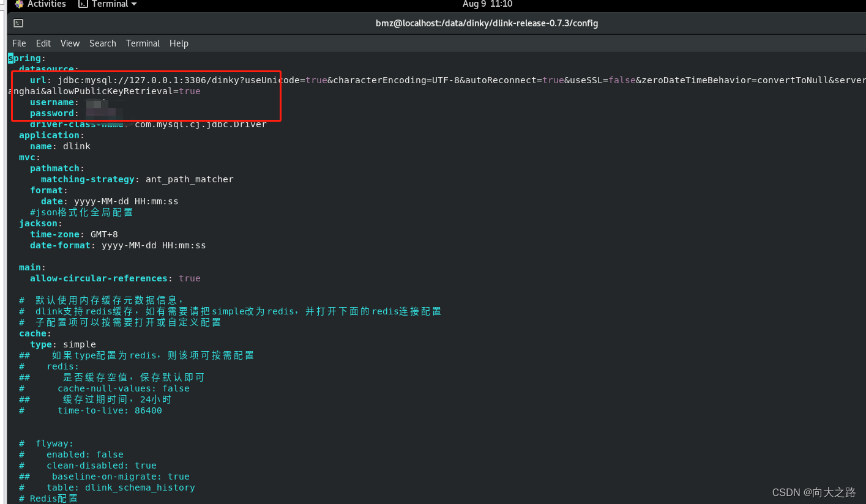Viewport: 866px width, 504px height.
Task: Click the window title showing the config path
Action: [487, 23]
